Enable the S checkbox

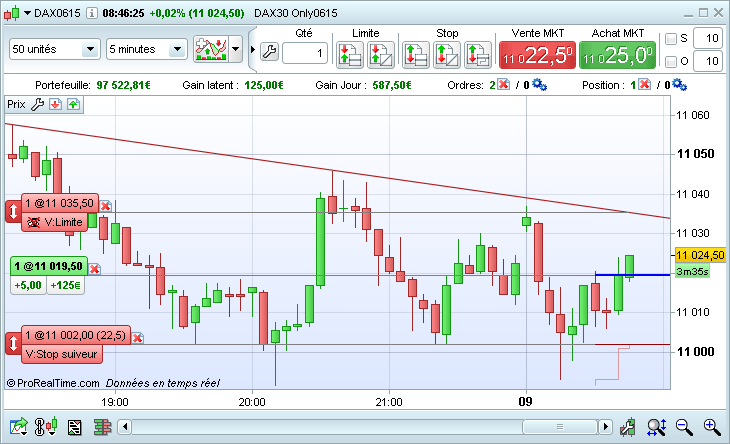pyautogui.click(x=670, y=39)
